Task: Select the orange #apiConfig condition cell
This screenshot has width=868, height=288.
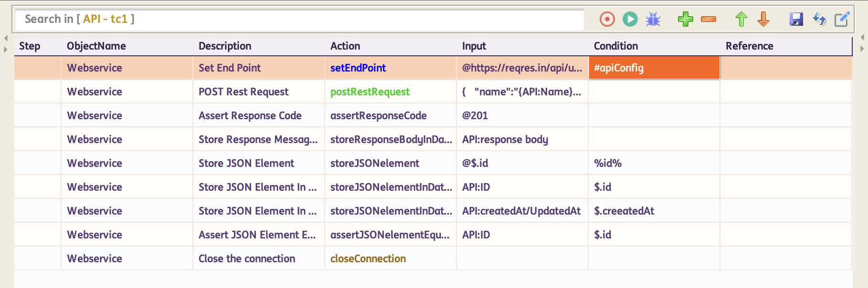Action: point(654,68)
